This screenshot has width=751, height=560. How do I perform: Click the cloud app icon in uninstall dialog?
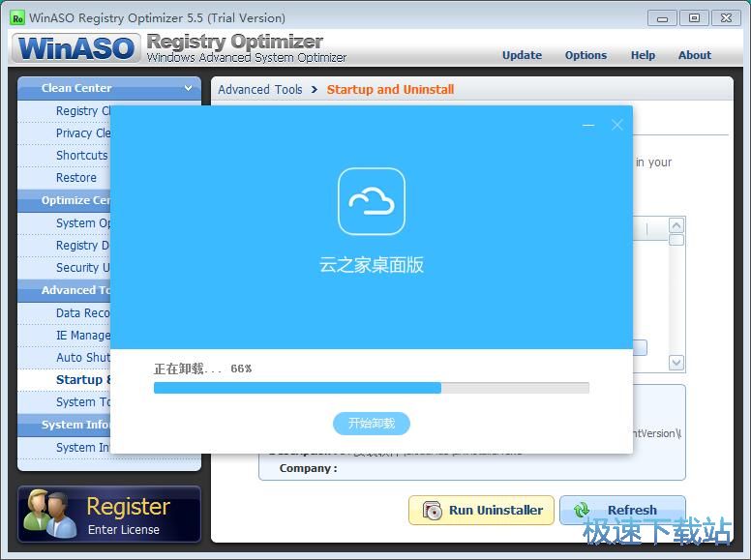point(372,201)
